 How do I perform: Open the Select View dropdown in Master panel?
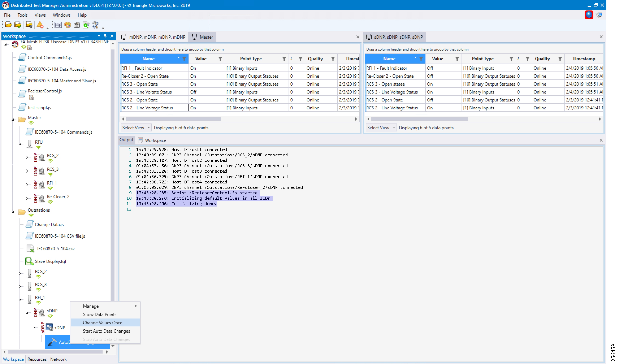click(x=136, y=127)
